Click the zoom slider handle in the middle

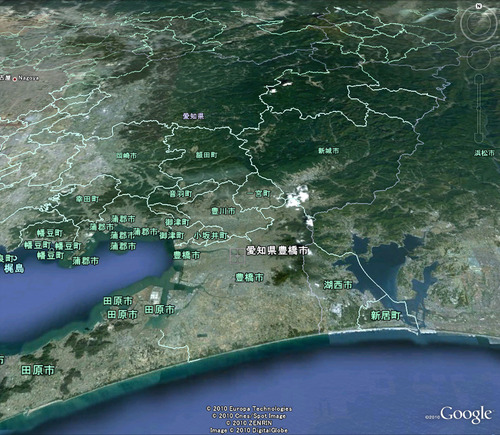point(479,108)
